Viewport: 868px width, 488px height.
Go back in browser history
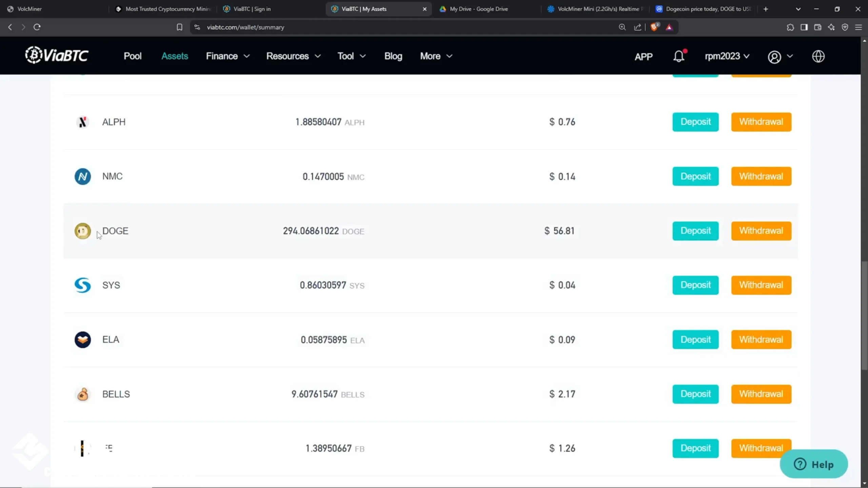point(10,27)
